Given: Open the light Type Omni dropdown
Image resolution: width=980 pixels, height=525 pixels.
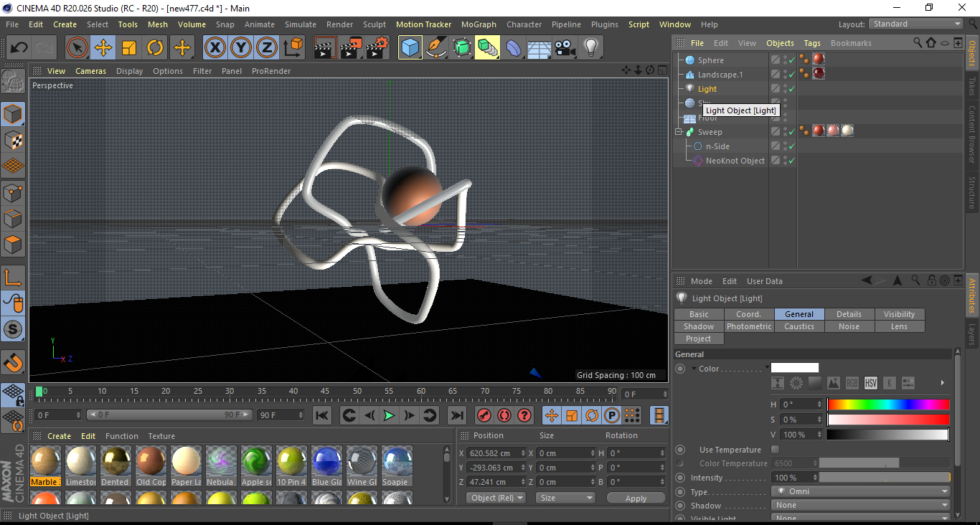Looking at the screenshot, I should tap(861, 491).
